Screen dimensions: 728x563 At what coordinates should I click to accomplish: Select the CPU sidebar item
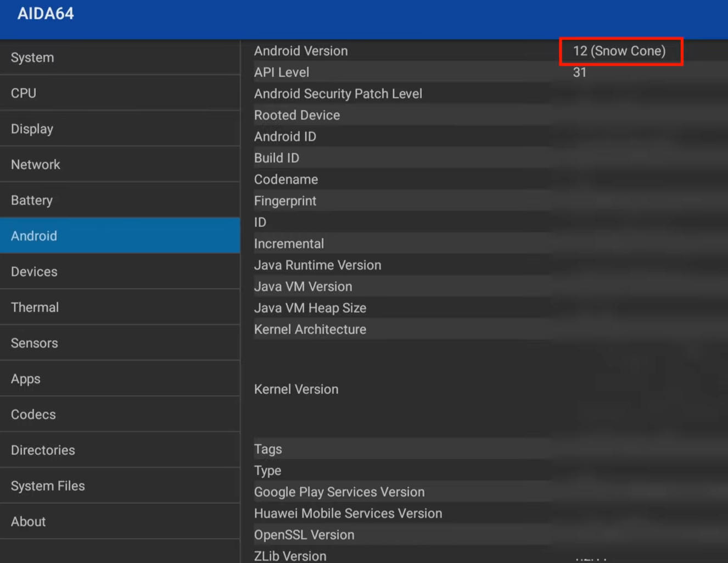pos(120,93)
